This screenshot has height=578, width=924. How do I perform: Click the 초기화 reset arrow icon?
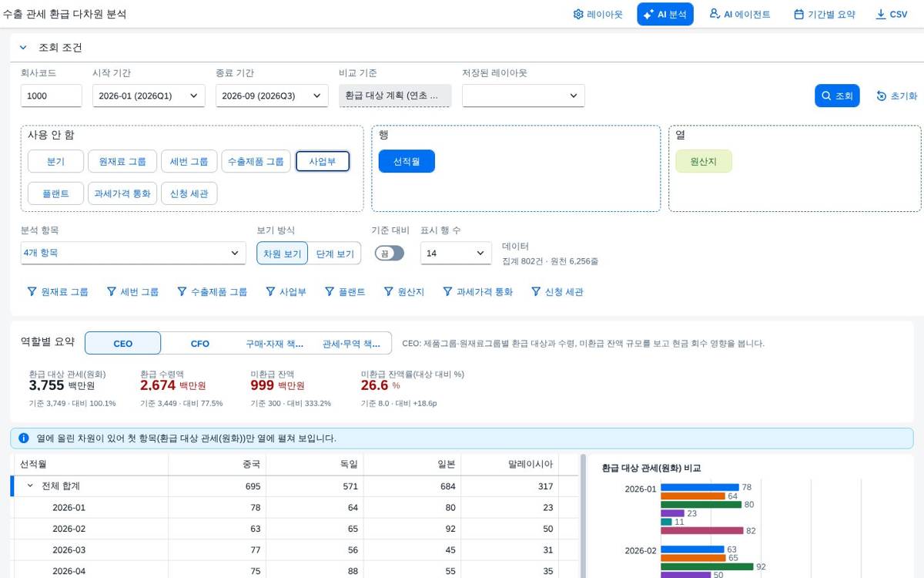pos(882,96)
